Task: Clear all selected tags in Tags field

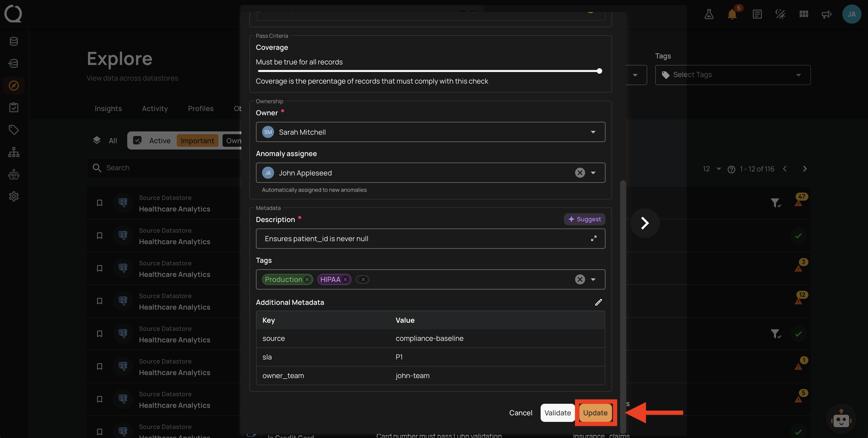Action: [x=580, y=279]
